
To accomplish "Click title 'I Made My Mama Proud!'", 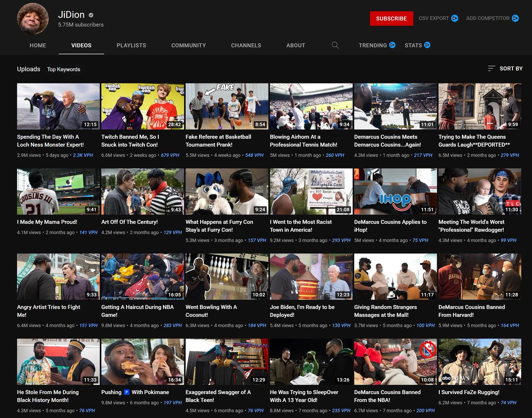I will pyautogui.click(x=47, y=222).
